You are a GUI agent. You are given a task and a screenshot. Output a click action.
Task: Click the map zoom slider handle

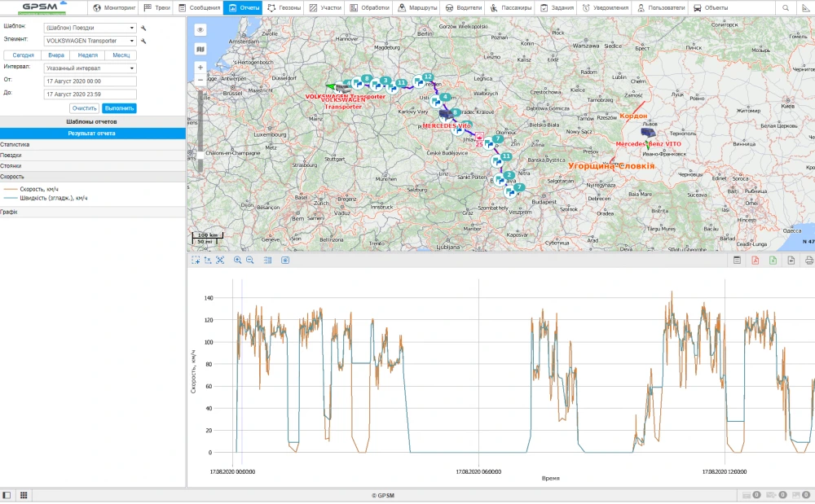pyautogui.click(x=200, y=155)
